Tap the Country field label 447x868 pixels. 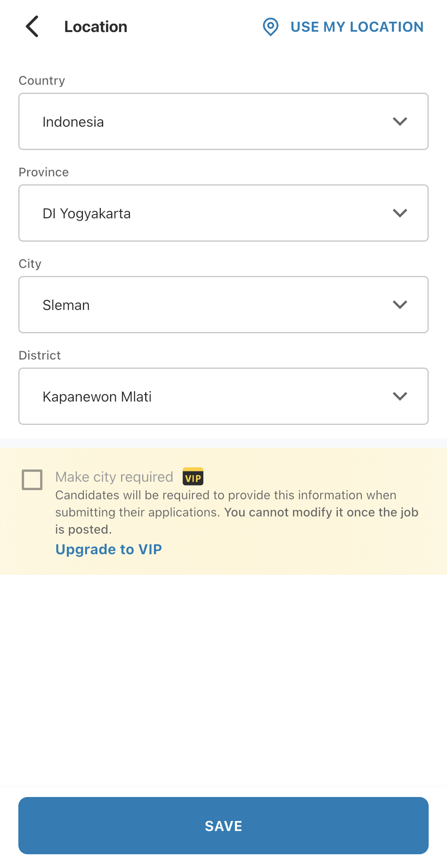(42, 81)
